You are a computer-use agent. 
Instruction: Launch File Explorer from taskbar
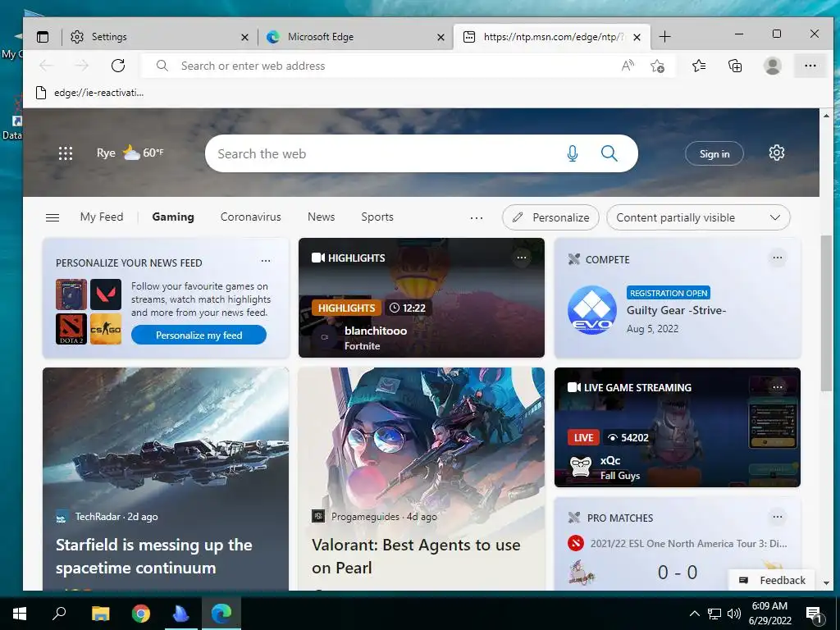click(100, 614)
